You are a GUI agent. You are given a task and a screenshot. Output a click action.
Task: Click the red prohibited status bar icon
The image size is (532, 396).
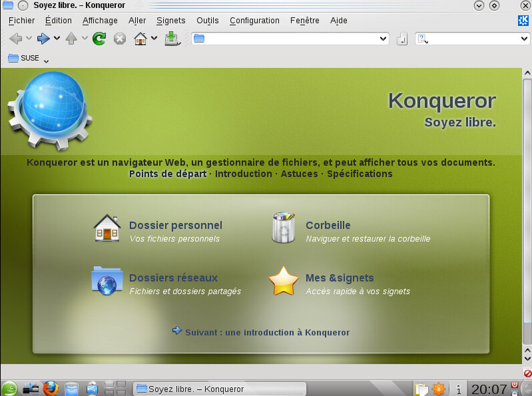pos(527,373)
